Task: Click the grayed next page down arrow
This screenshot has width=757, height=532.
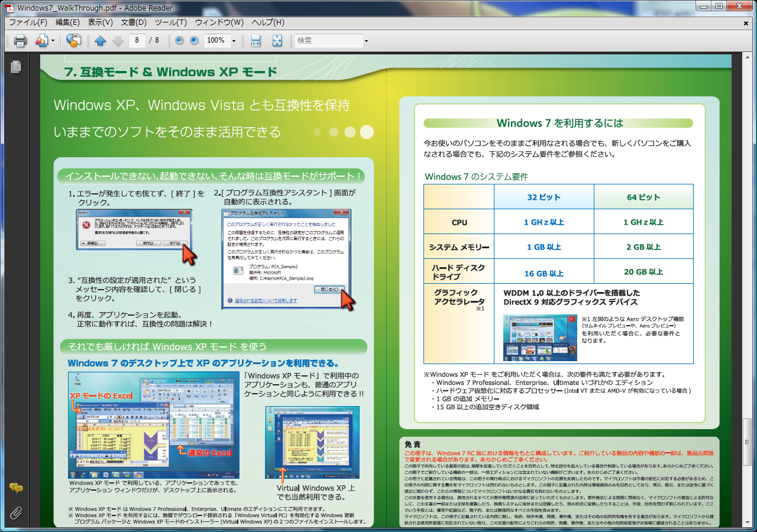Action: click(118, 41)
